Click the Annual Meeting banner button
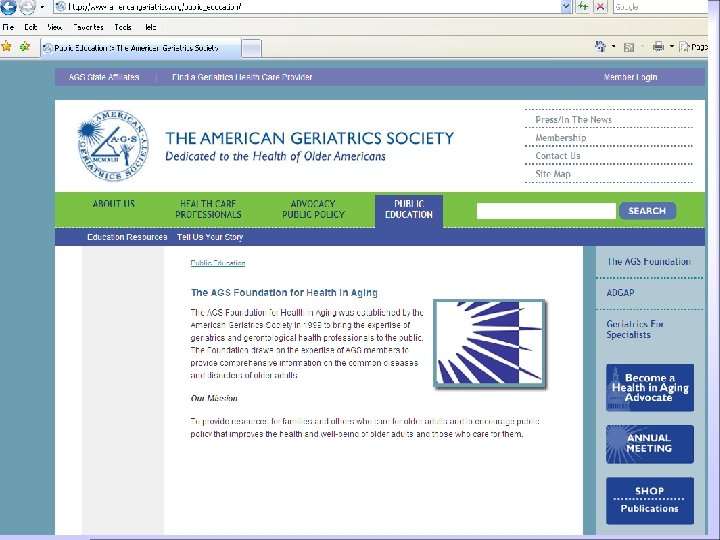The width and height of the screenshot is (720, 540). pyautogui.click(x=650, y=444)
